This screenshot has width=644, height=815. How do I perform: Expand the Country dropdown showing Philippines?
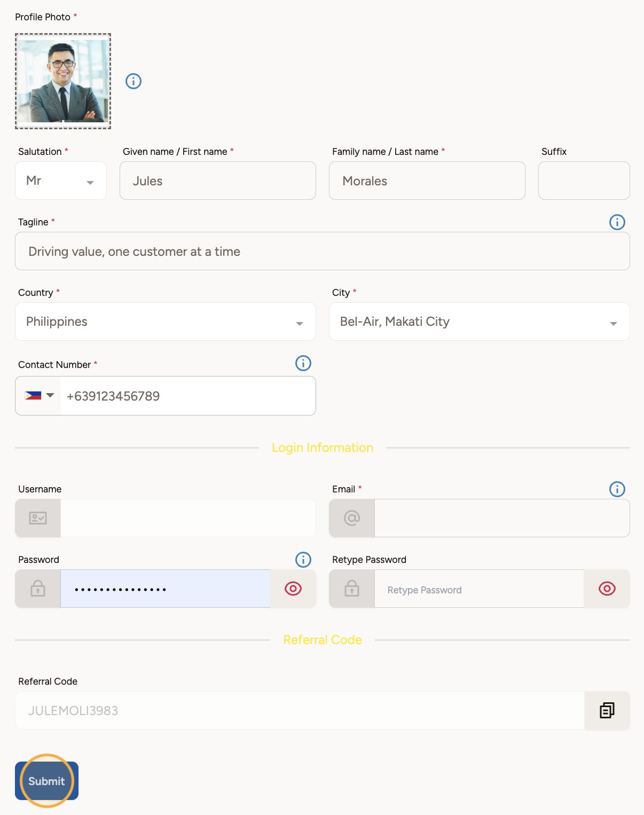(166, 322)
